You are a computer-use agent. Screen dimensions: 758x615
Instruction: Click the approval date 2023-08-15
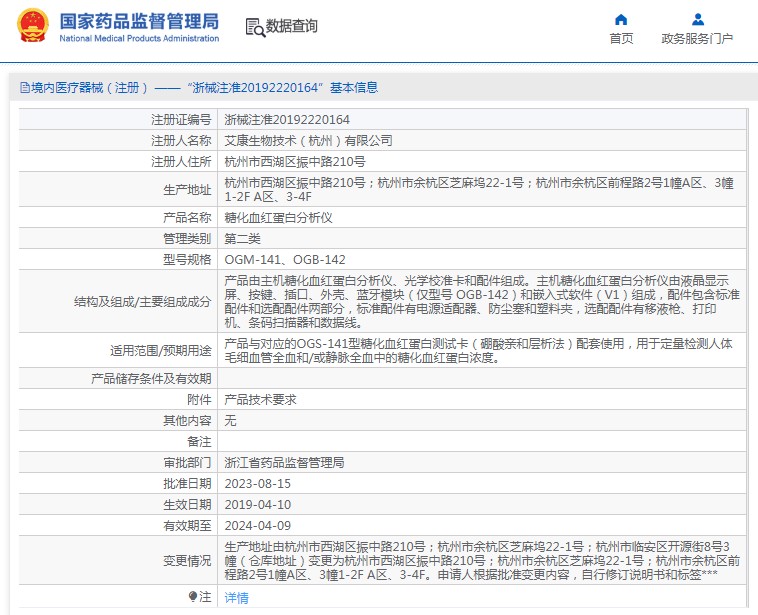257,483
